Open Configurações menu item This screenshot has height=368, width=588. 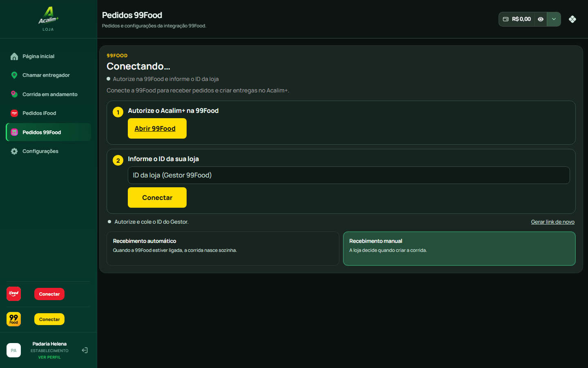(x=48, y=151)
